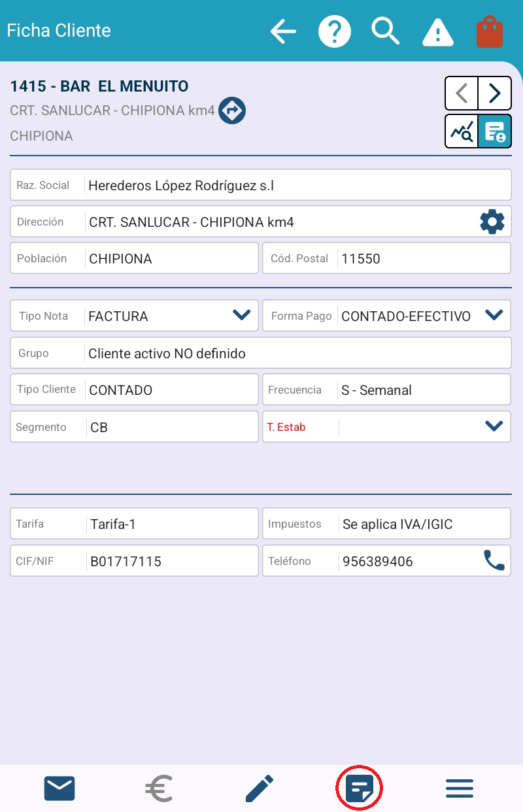Call the customer using phone icon

point(494,561)
